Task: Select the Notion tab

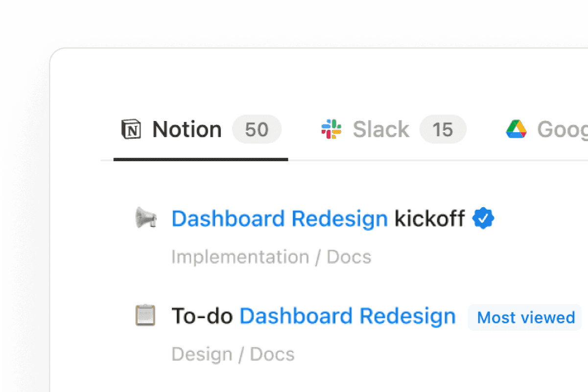Action: click(x=186, y=129)
